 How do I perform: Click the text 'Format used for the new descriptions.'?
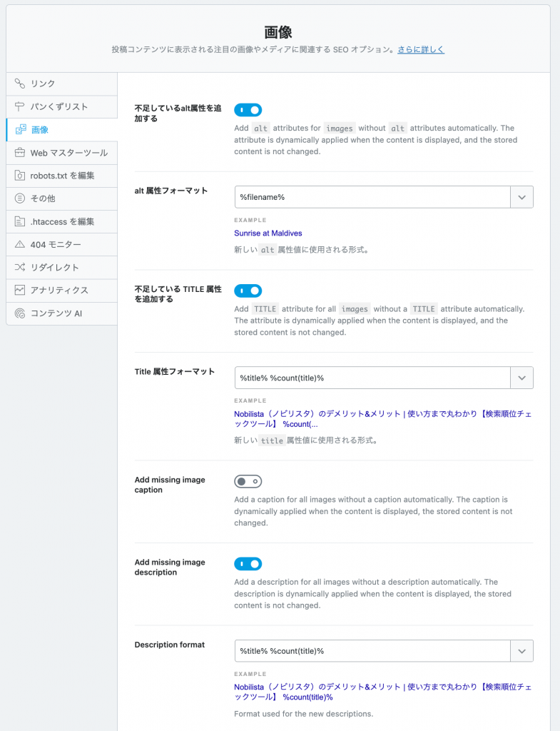[x=303, y=714]
